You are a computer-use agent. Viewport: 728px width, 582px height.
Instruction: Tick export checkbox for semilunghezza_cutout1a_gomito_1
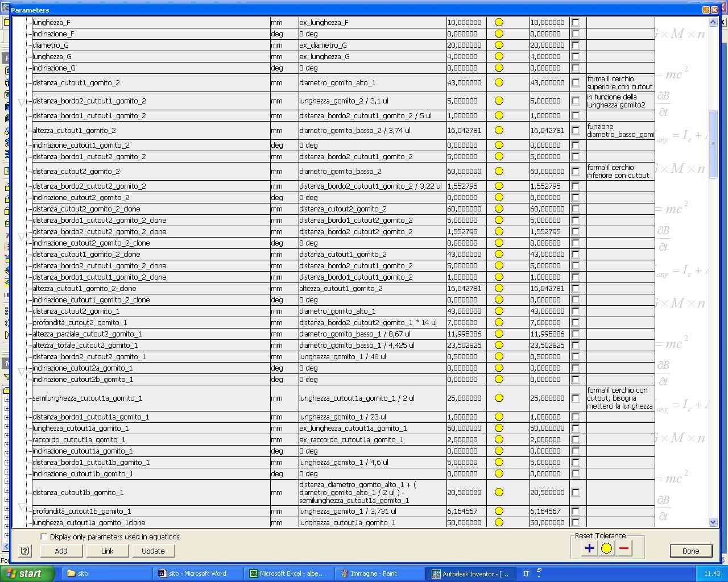click(x=576, y=398)
